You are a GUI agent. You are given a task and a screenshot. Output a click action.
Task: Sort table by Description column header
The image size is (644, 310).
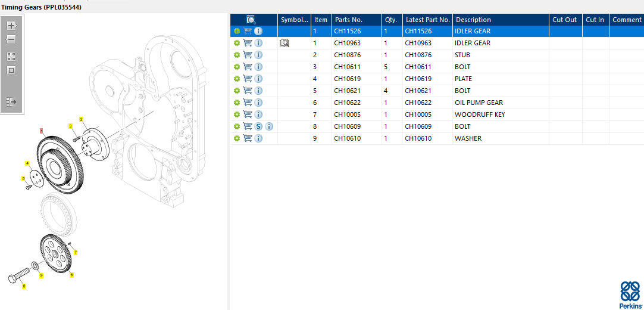point(473,20)
